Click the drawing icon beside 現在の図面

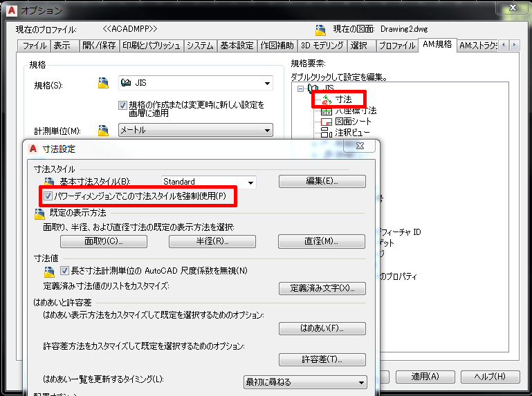pos(320,30)
